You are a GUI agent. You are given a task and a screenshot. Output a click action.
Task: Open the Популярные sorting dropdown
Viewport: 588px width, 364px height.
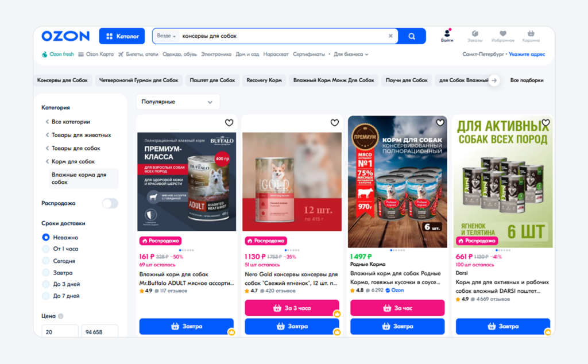[177, 102]
